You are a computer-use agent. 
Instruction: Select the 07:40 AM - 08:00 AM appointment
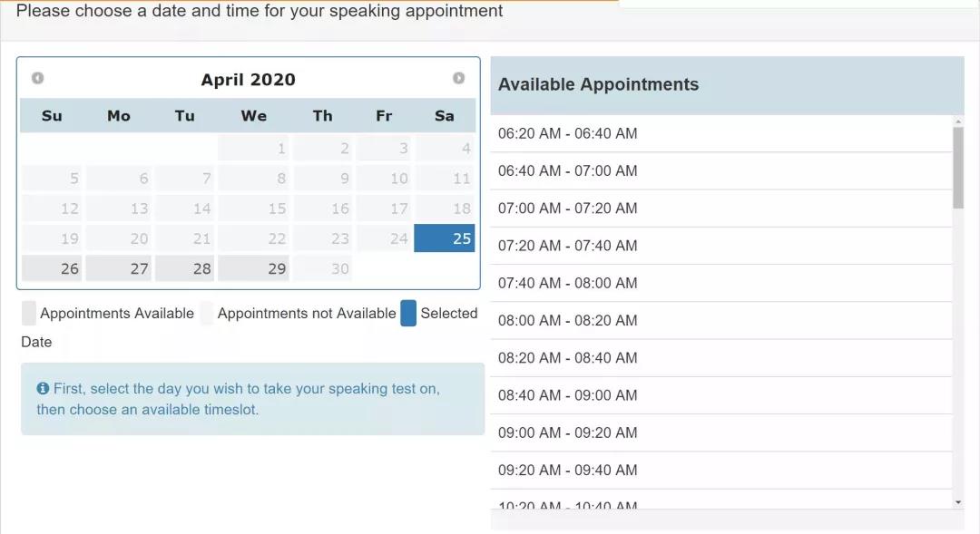[x=568, y=283]
